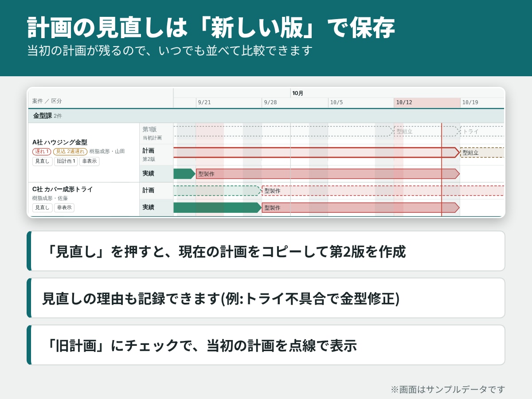
Task: Click green completed bar in A社 実績 row
Action: point(184,174)
